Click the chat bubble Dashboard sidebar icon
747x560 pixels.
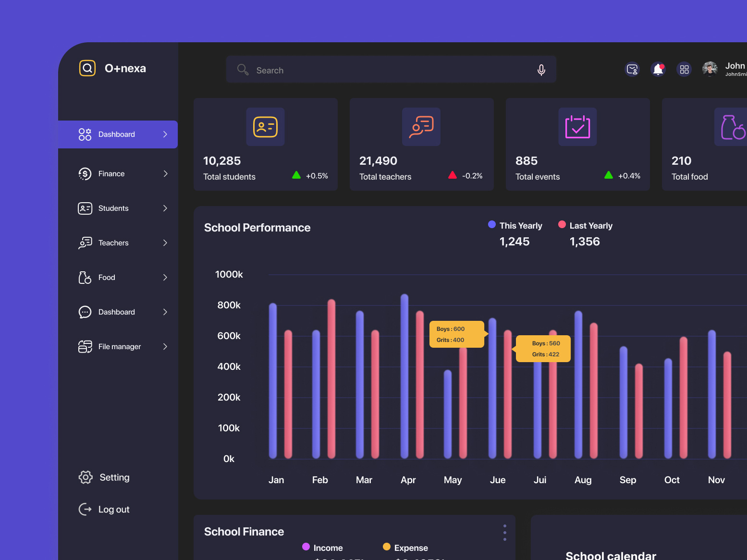click(85, 312)
